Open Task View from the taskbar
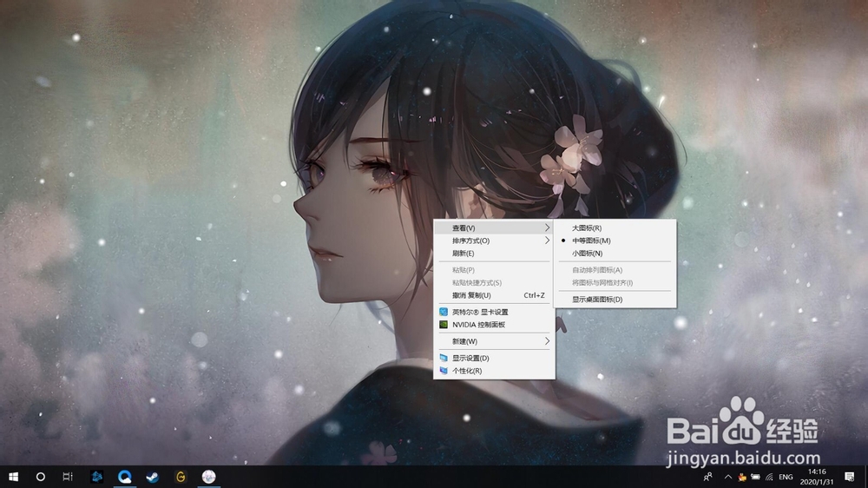Viewport: 868px width, 488px height. click(x=68, y=477)
